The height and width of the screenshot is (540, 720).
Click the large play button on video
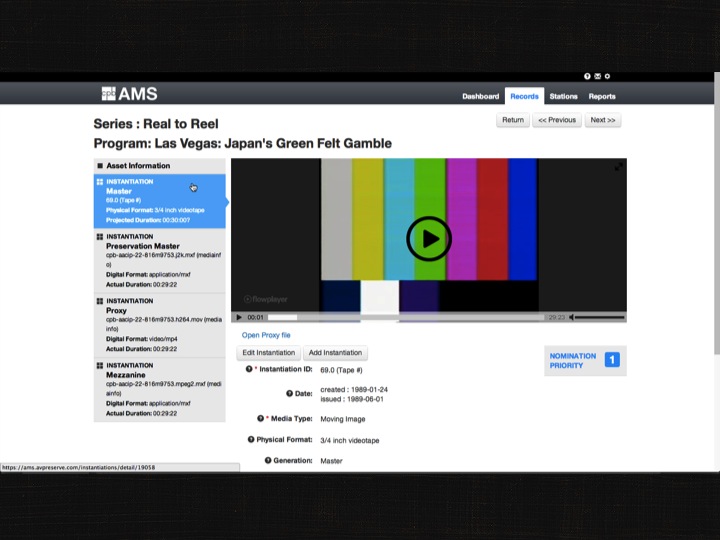pos(428,238)
